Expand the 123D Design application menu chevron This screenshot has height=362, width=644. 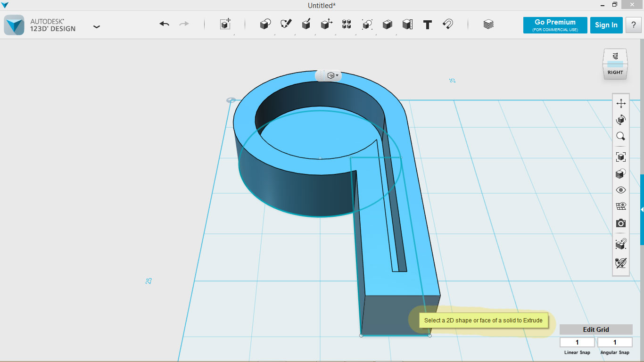97,27
